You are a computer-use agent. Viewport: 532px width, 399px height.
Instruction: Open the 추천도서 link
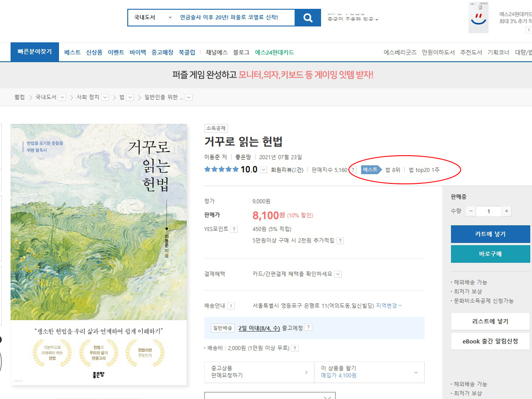(x=471, y=52)
